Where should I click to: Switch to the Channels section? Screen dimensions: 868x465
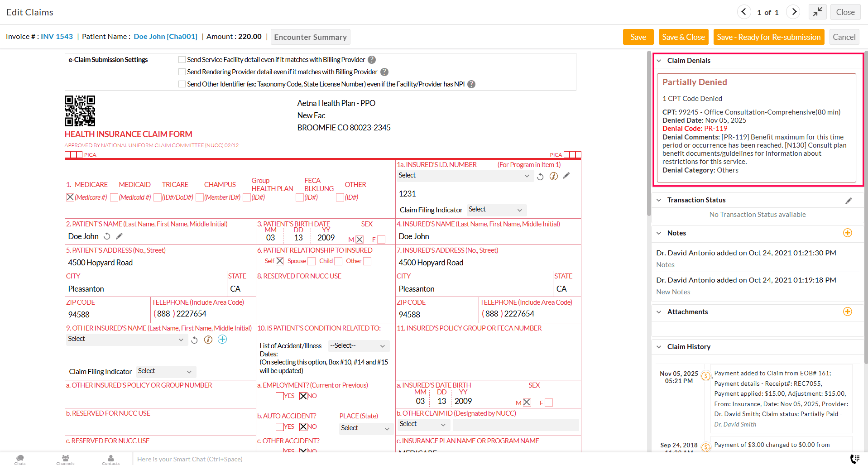click(65, 459)
